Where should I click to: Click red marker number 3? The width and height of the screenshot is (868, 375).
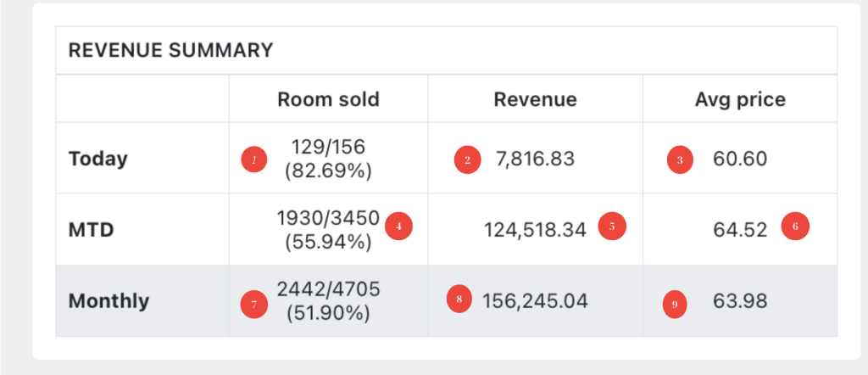[x=680, y=160]
